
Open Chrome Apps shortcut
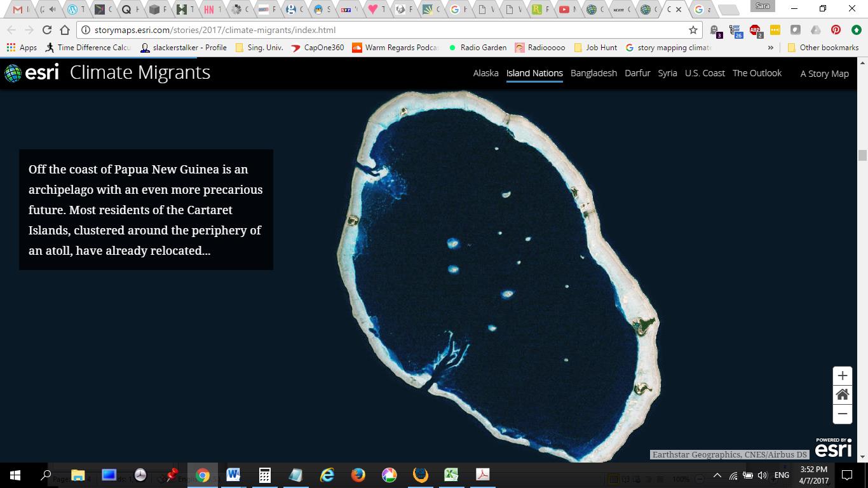tap(22, 48)
